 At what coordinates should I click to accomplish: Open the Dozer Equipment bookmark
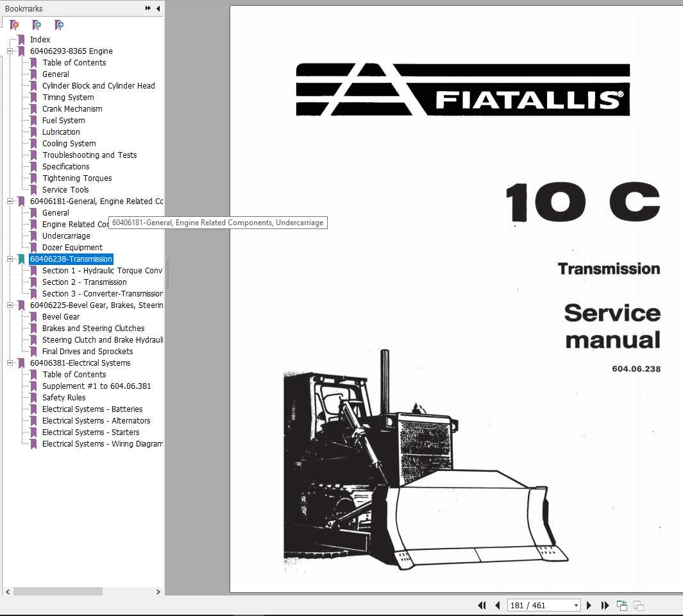click(72, 247)
